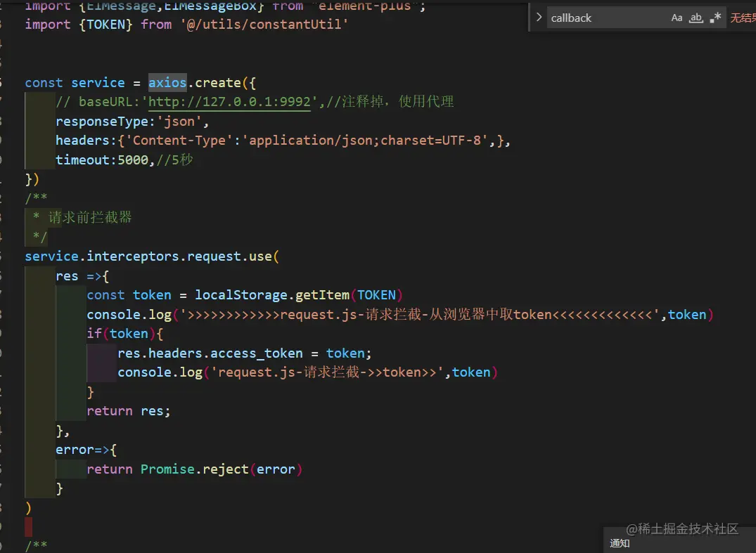Click the 'const token' declaration keyword
Viewport: 756px width, 553px height.
[105, 295]
